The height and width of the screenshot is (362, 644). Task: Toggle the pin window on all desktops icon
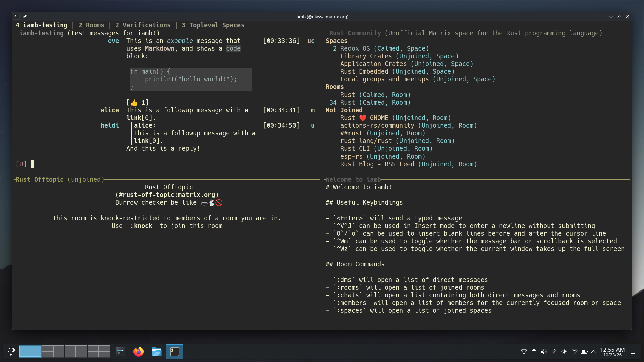coord(25,17)
